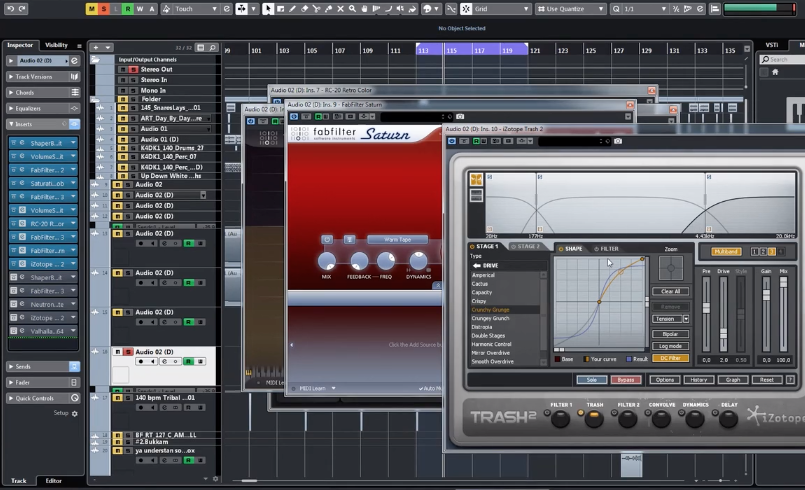The image size is (805, 490).
Task: Click the Trash 2 Zoom pad
Action: [x=670, y=268]
